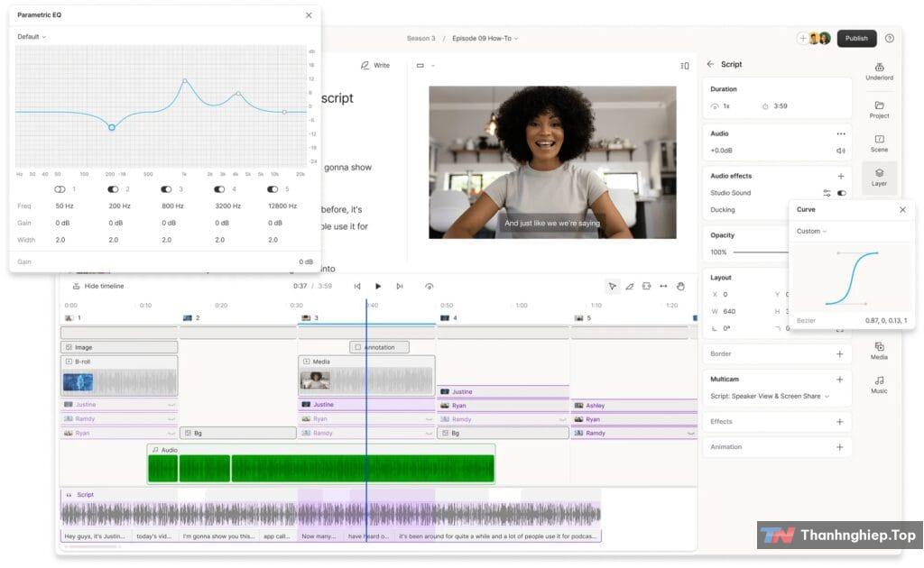This screenshot has height=568, width=924.
Task: Click scene marker 4 on timeline
Action: [448, 318]
